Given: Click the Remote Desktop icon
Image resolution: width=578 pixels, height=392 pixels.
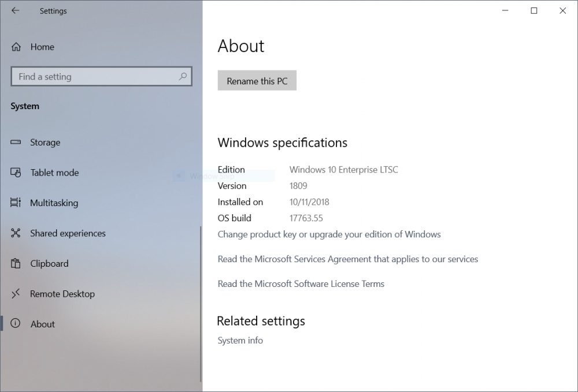Looking at the screenshot, I should [x=16, y=293].
